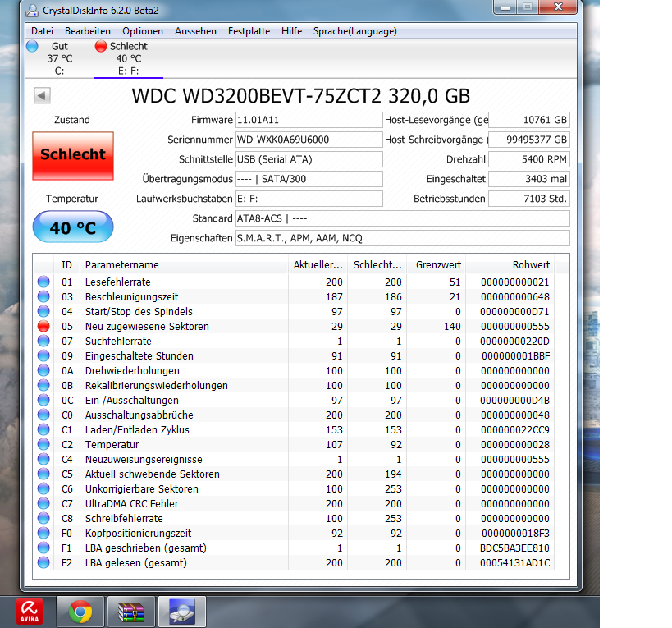Click the Seriennummer field

point(309,140)
